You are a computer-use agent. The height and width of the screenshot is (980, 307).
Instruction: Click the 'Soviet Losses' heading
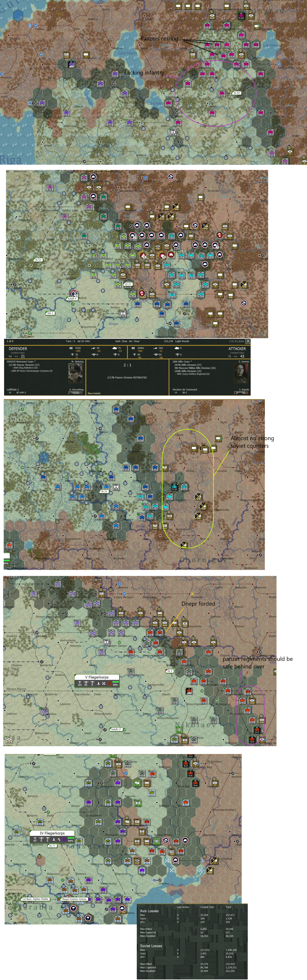(151, 946)
